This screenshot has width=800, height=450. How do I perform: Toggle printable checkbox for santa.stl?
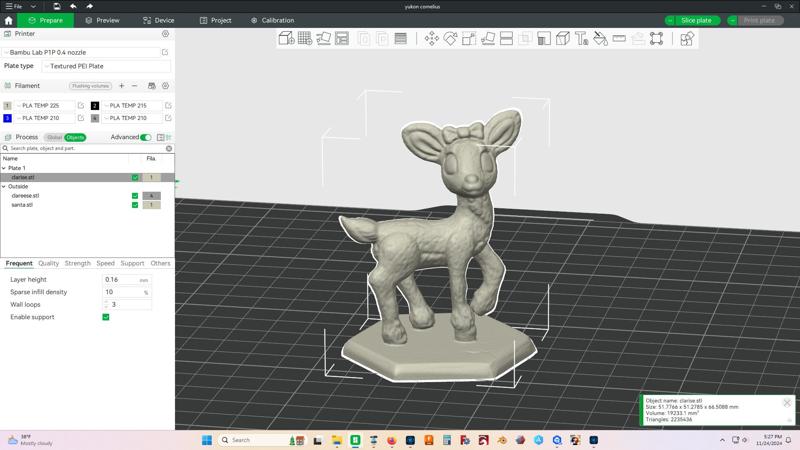(x=135, y=205)
